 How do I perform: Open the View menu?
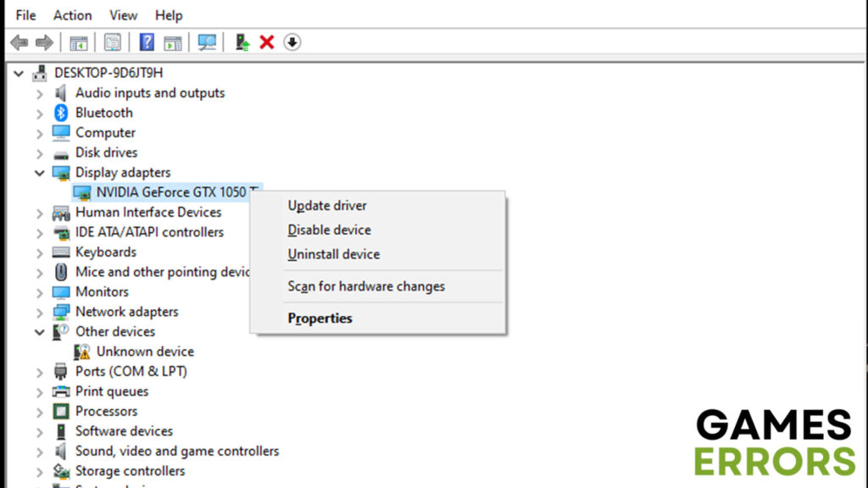123,15
